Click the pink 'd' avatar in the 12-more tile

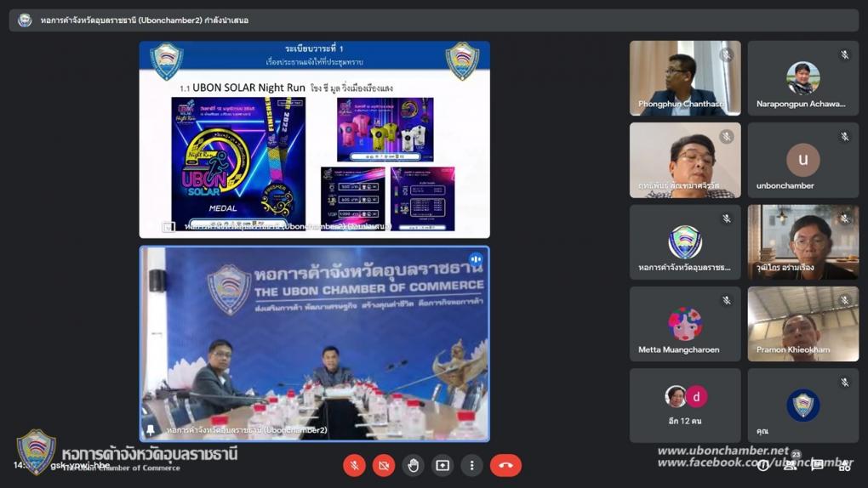696,396
